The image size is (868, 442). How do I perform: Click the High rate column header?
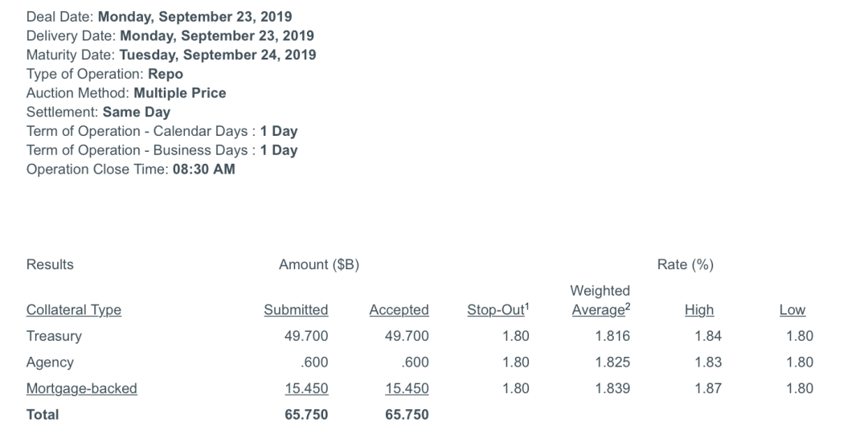tap(699, 309)
